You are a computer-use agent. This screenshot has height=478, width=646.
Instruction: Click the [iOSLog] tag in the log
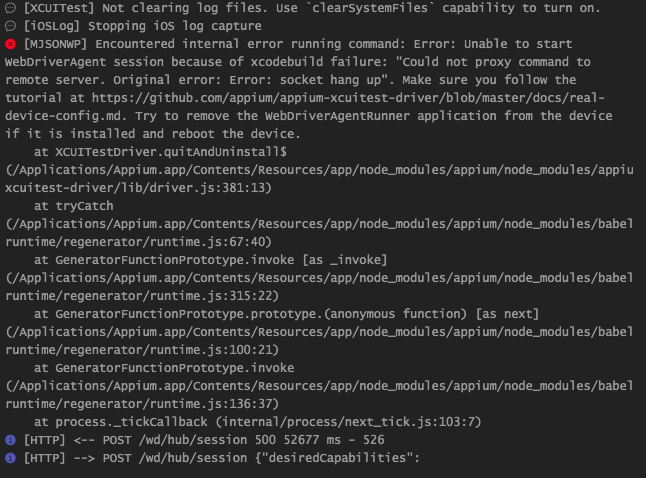[x=51, y=26]
